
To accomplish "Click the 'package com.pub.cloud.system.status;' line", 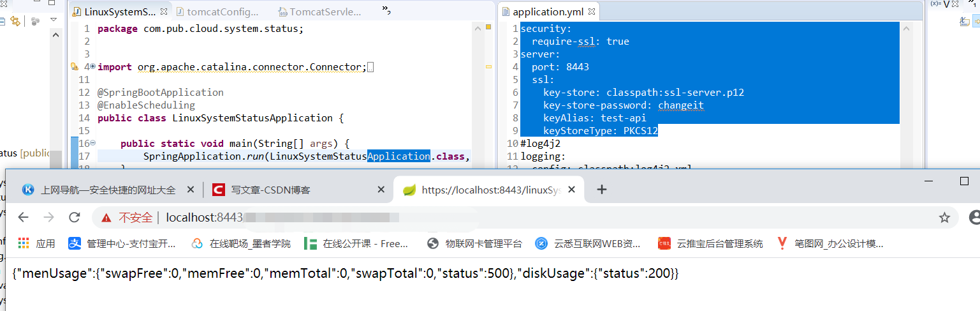I will point(201,29).
